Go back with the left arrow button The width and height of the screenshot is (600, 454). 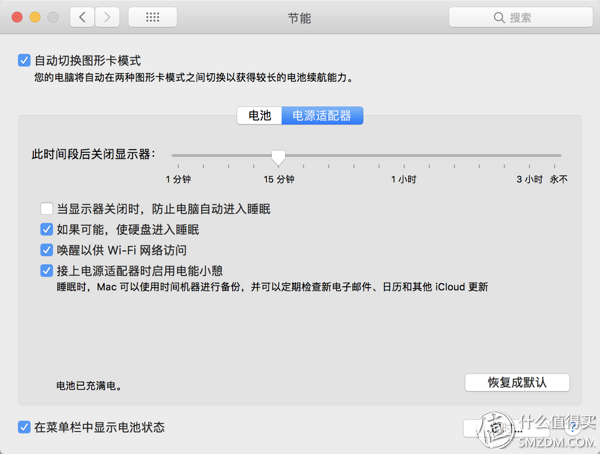tap(82, 17)
